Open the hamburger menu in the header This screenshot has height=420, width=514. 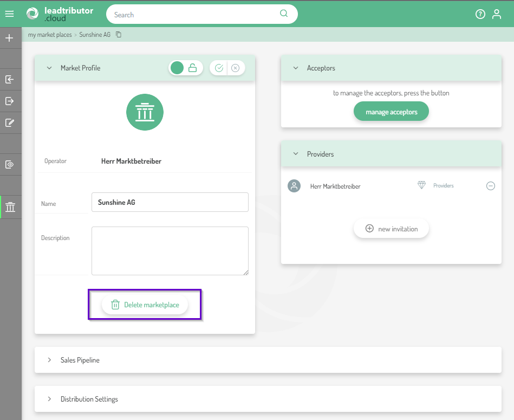9,14
